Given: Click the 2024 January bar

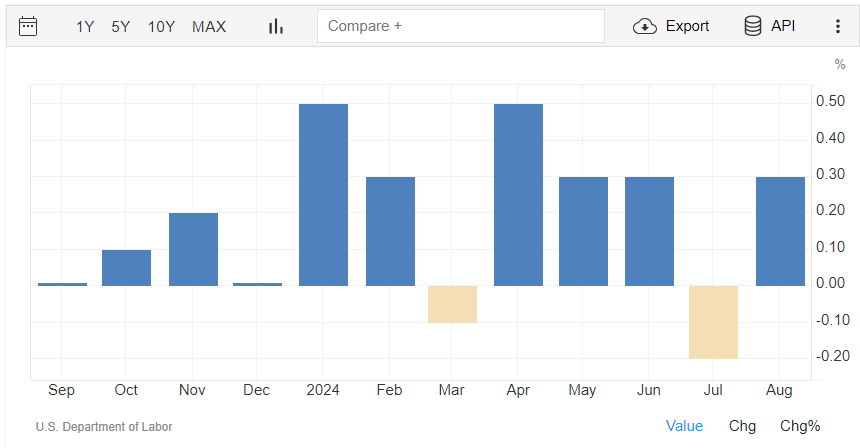Looking at the screenshot, I should tap(323, 195).
